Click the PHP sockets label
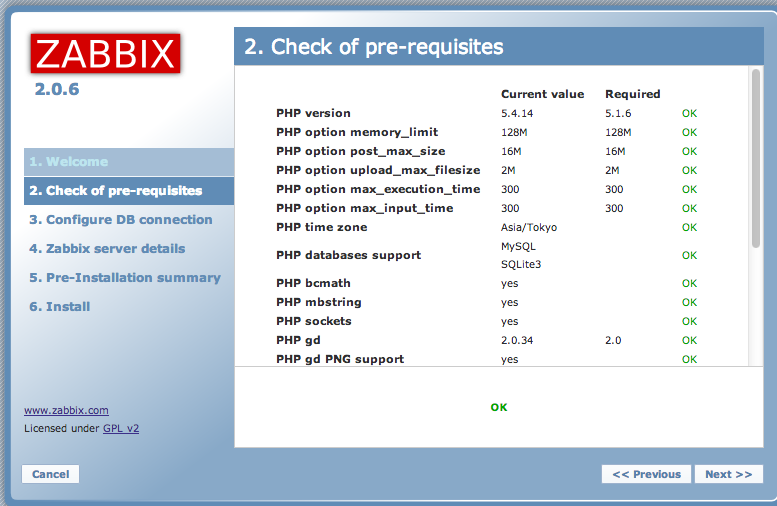Screen dimensions: 777x506 click(x=314, y=321)
